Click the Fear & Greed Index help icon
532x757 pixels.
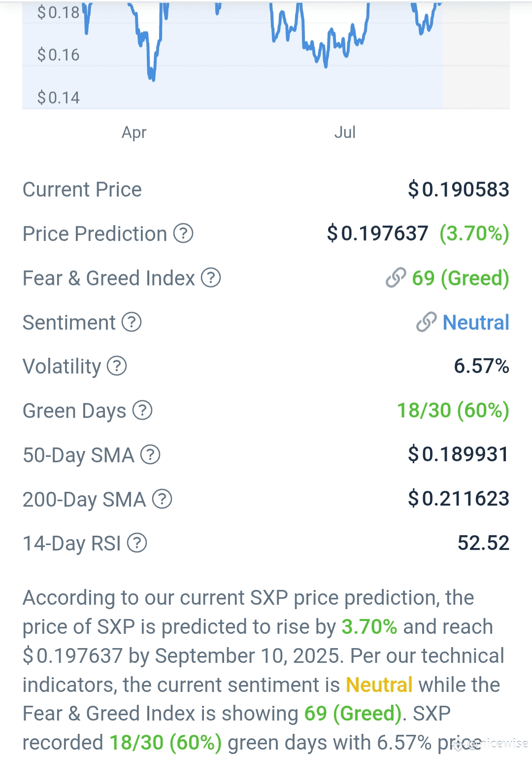pos(211,278)
